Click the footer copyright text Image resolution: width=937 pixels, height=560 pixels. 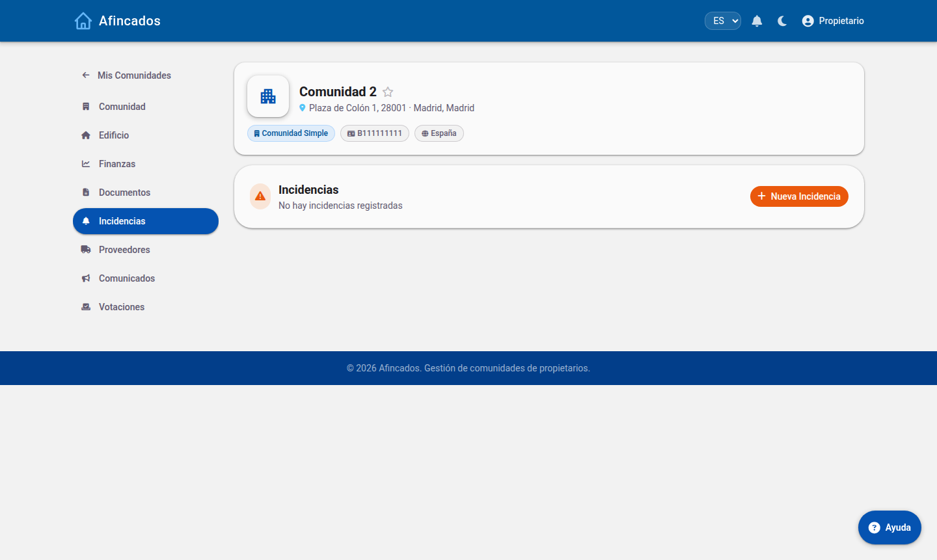468,368
